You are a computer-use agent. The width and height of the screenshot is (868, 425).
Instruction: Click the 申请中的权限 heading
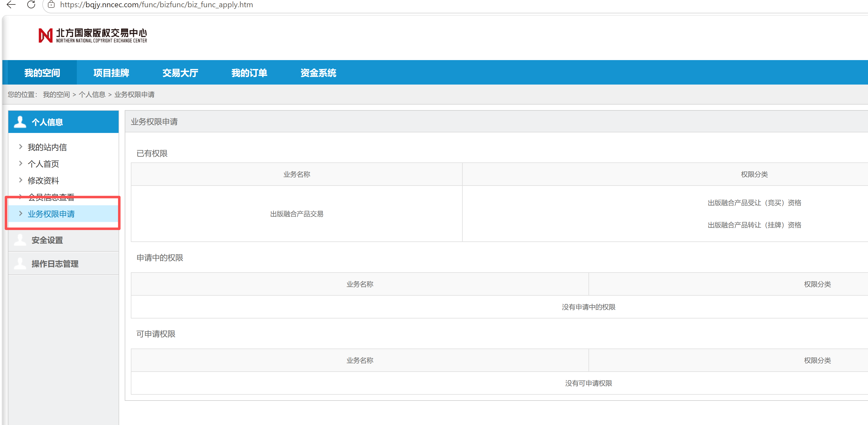pyautogui.click(x=160, y=258)
